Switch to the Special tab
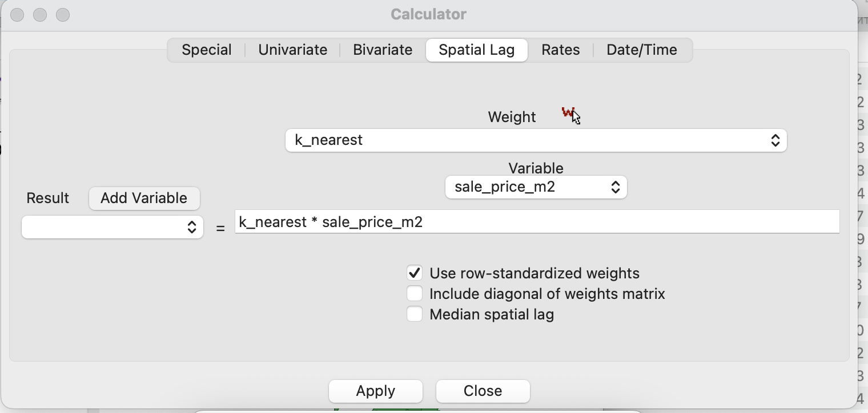Screen dimensions: 868x413 pyautogui.click(x=207, y=50)
